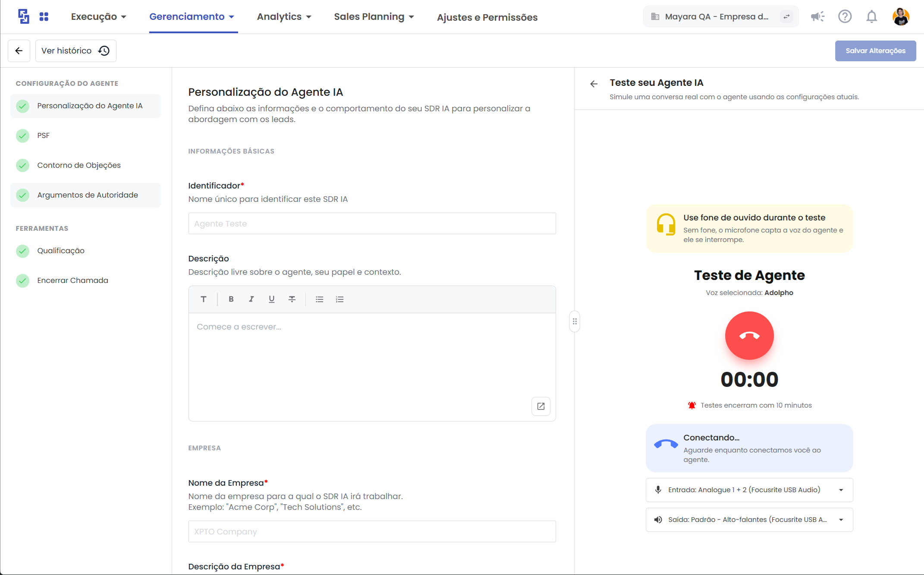
Task: Open Argumentos de Autoridade section
Action: point(85,195)
